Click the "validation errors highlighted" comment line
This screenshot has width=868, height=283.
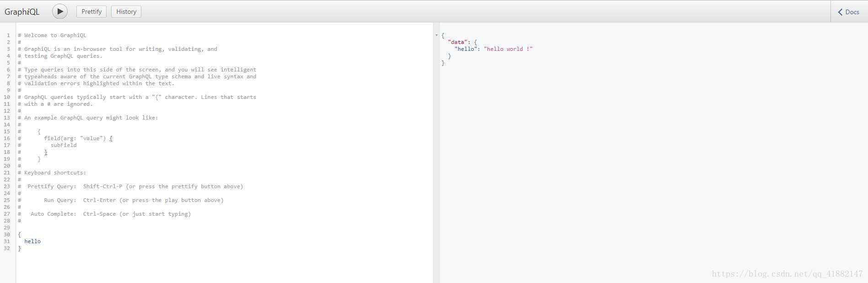click(96, 83)
